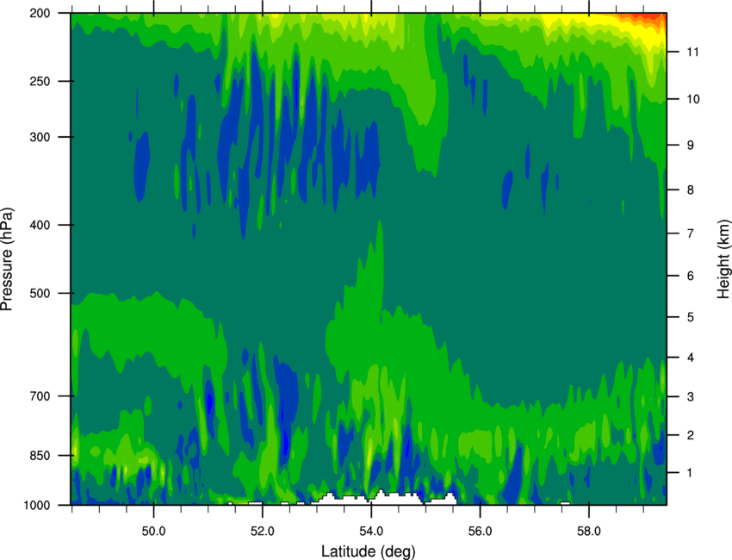Click the 250 pressure tick label
The width and height of the screenshot is (732, 560).
pyautogui.click(x=40, y=81)
